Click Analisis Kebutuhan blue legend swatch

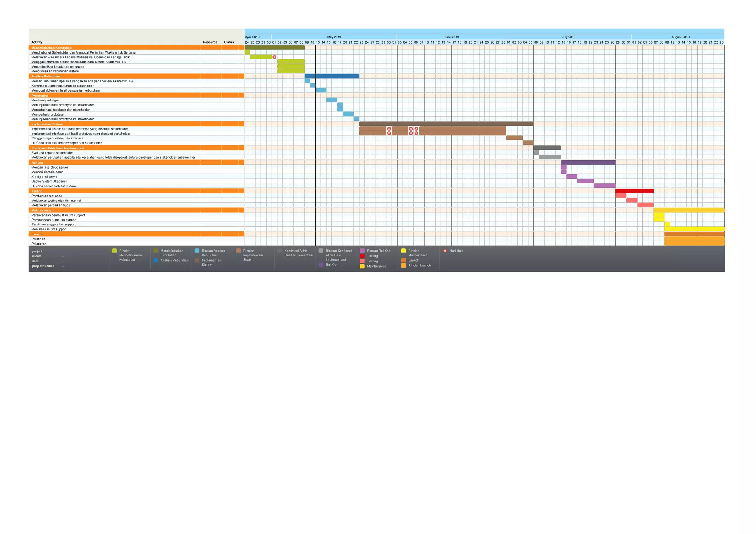point(156,261)
